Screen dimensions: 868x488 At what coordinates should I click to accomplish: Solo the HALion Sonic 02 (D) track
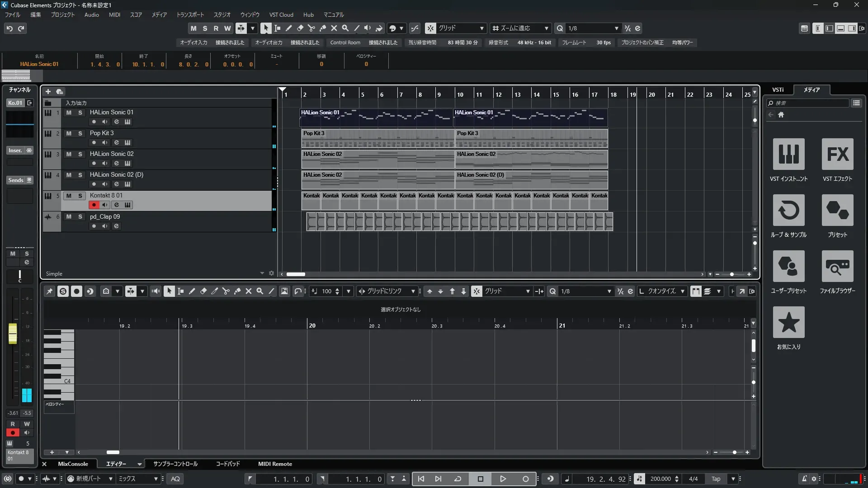tap(80, 175)
